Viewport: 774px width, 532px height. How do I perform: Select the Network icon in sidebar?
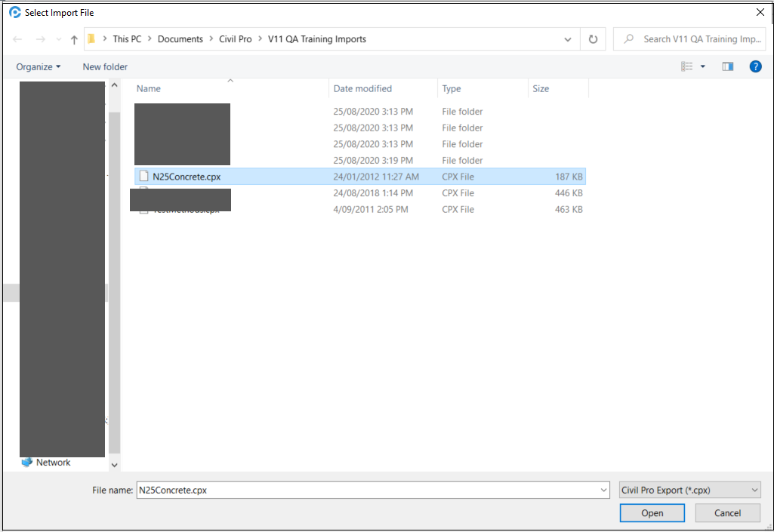pos(27,463)
